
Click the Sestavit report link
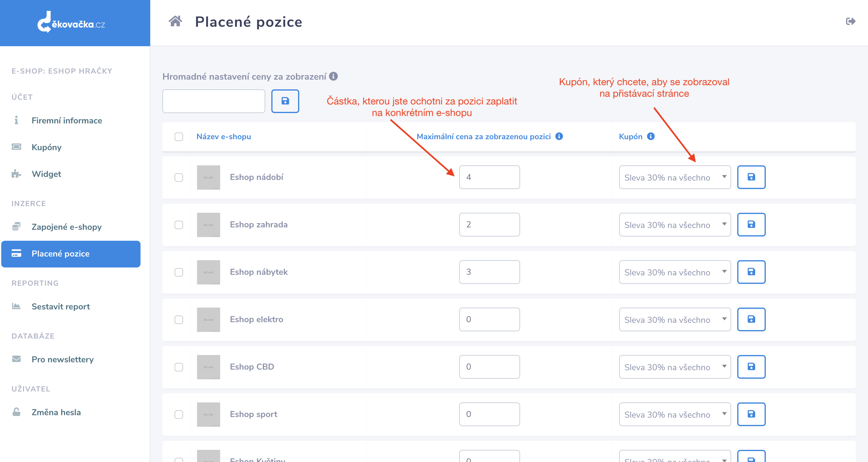pyautogui.click(x=61, y=306)
